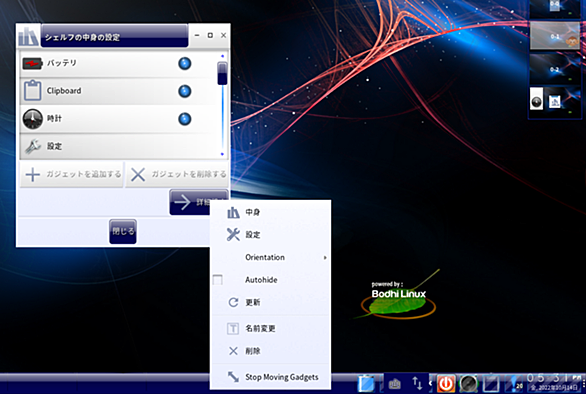Toggle blue indicator beside 時計
Screen dimensions: 586x394
[185, 119]
